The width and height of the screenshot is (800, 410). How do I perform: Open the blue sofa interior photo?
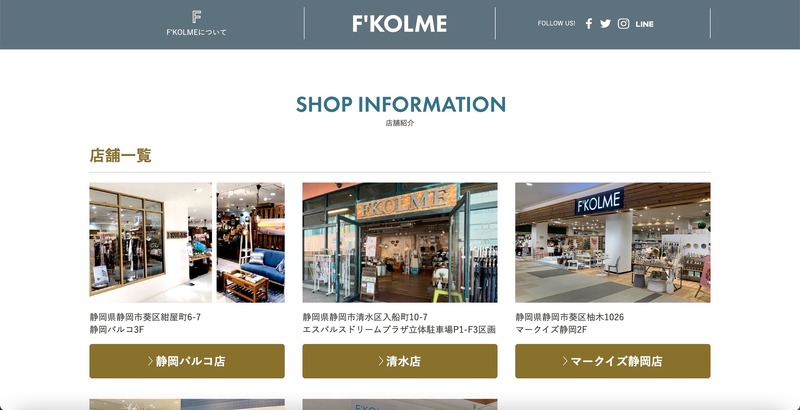click(251, 243)
